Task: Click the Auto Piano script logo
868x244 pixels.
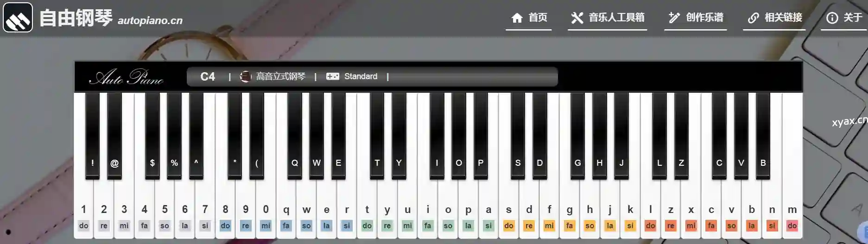Action: tap(127, 77)
